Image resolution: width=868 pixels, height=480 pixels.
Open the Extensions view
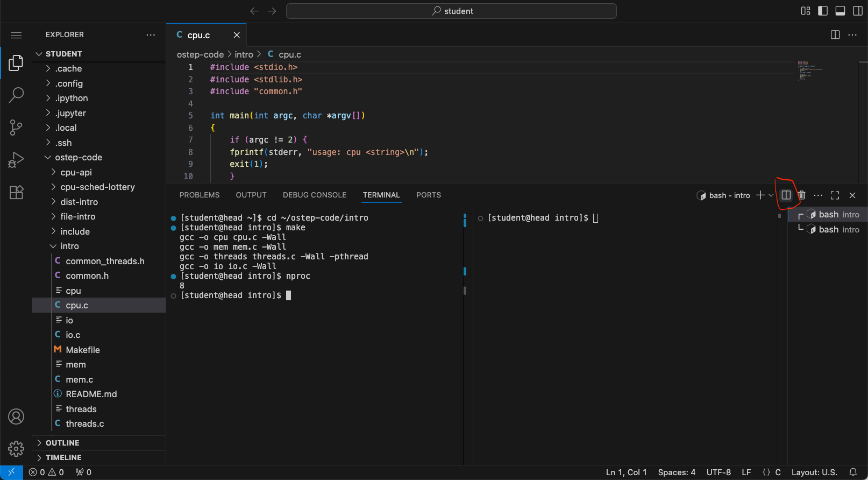click(16, 192)
